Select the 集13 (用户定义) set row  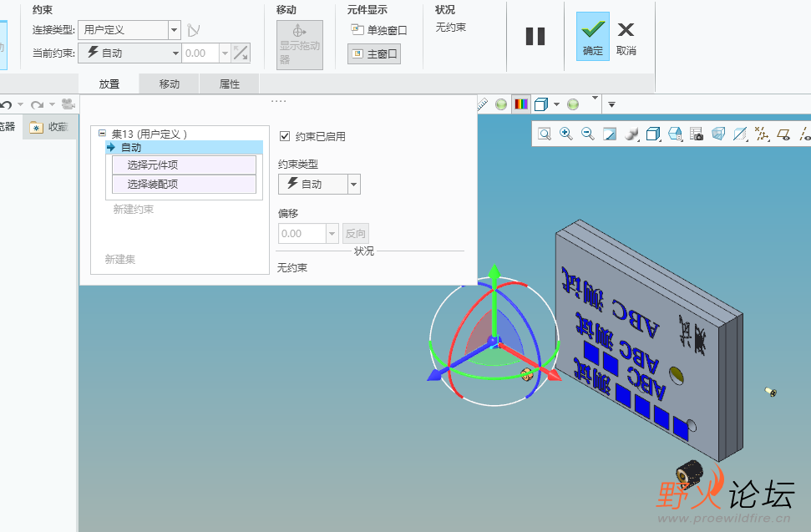pos(149,134)
